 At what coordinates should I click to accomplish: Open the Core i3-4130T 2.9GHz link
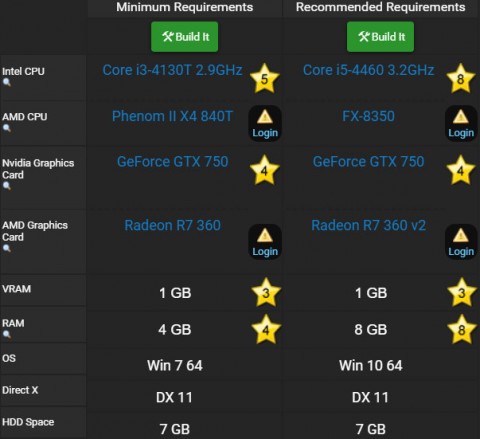[172, 70]
